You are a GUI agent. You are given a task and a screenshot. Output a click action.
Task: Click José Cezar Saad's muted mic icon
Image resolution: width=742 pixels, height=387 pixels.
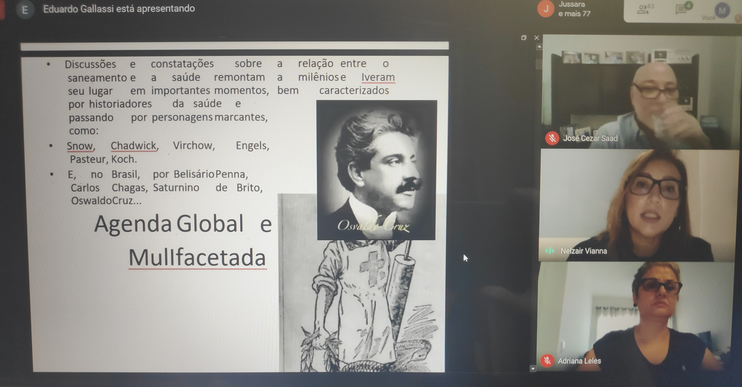[x=551, y=138]
